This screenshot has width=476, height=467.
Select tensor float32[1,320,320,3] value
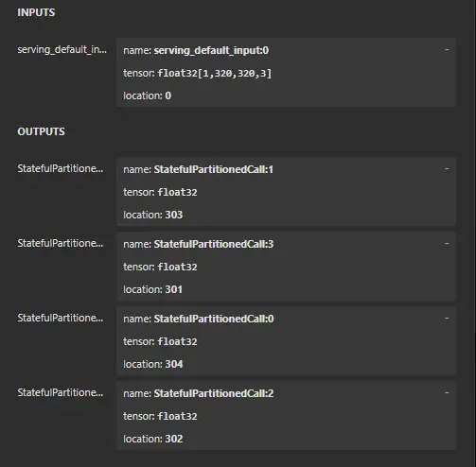215,73
